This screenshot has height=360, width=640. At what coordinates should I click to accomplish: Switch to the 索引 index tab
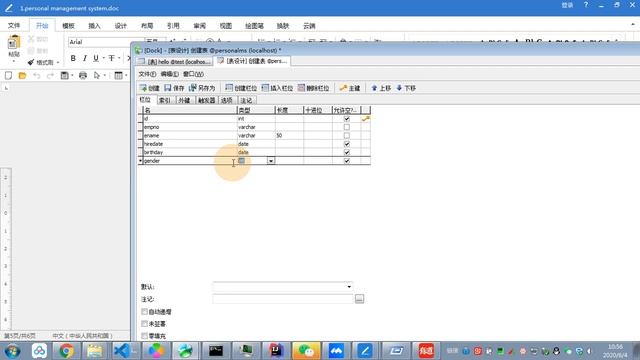(165, 100)
